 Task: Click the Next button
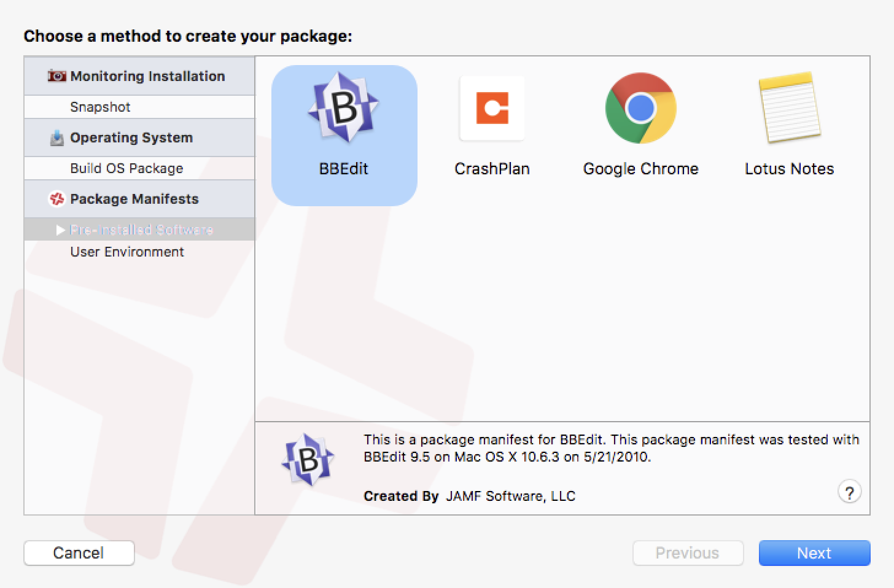(814, 553)
